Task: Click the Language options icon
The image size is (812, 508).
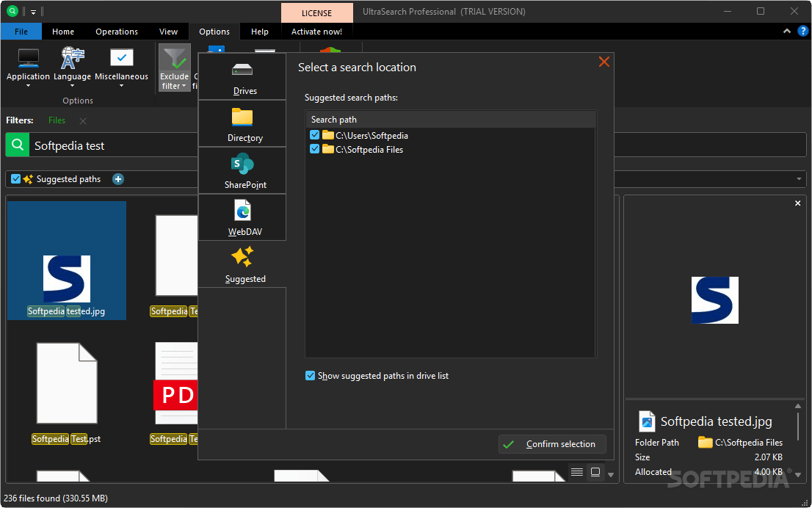Action: click(72, 66)
